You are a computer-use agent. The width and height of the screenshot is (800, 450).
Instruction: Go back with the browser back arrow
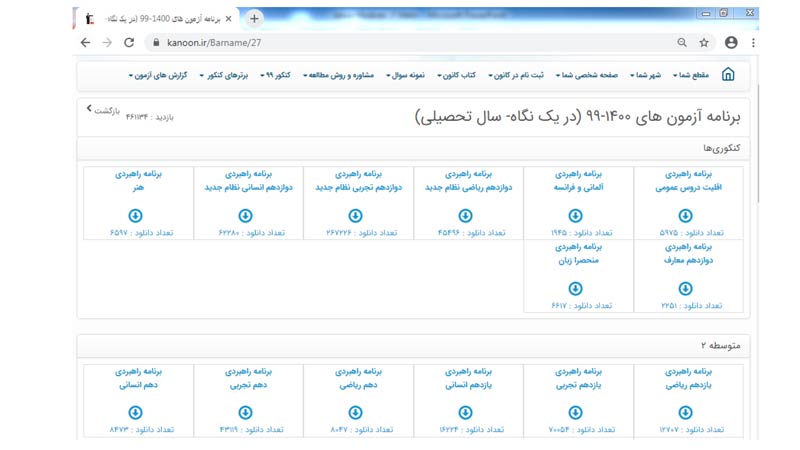pyautogui.click(x=84, y=43)
